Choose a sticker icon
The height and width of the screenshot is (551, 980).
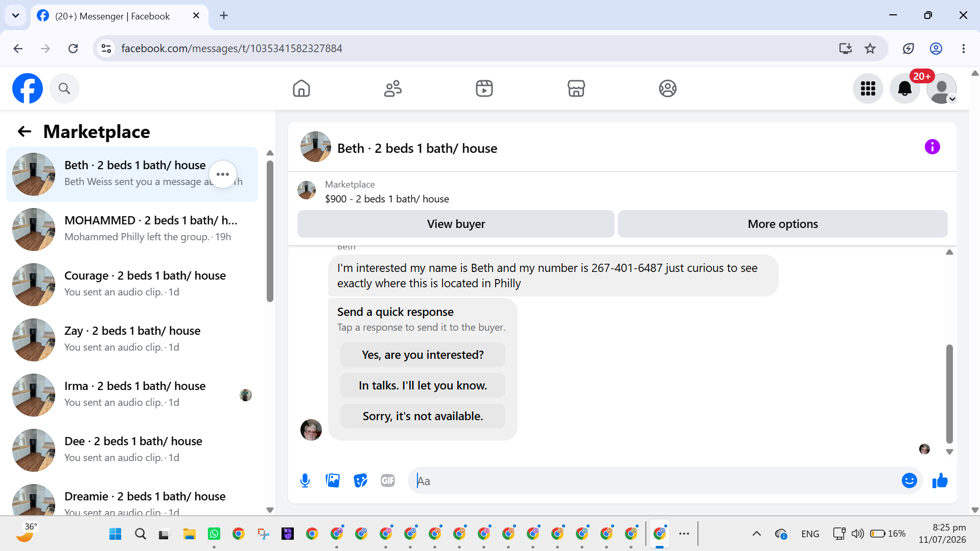[360, 480]
